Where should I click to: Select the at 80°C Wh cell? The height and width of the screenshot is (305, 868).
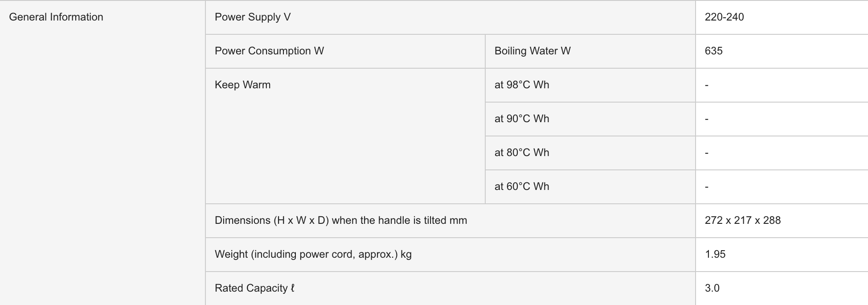tap(522, 152)
